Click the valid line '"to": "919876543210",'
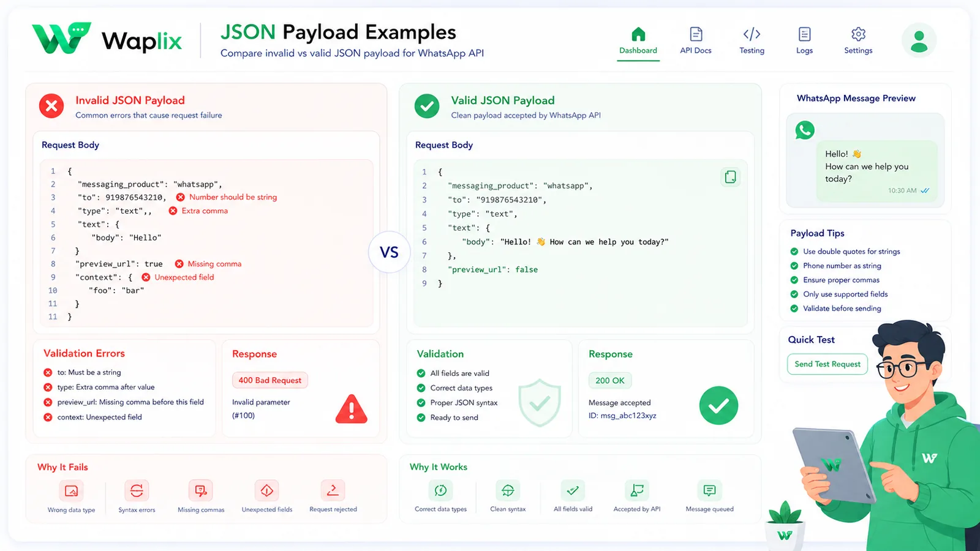 click(x=497, y=200)
